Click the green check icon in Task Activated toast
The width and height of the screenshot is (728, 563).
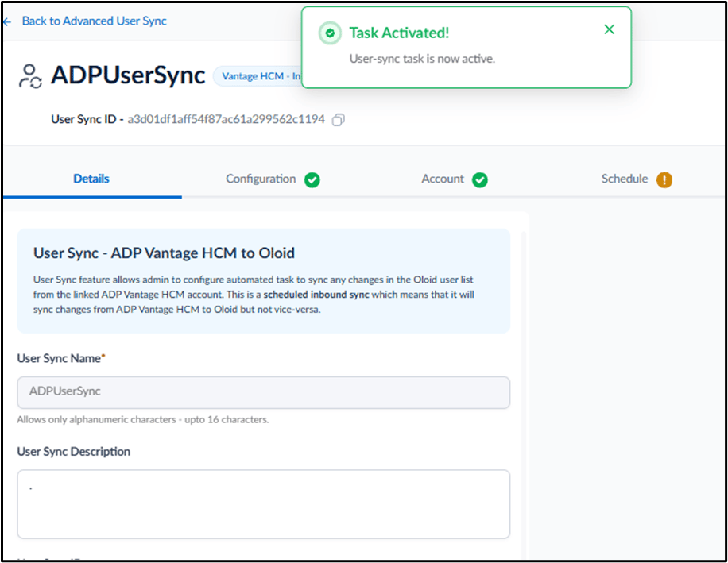(x=330, y=33)
